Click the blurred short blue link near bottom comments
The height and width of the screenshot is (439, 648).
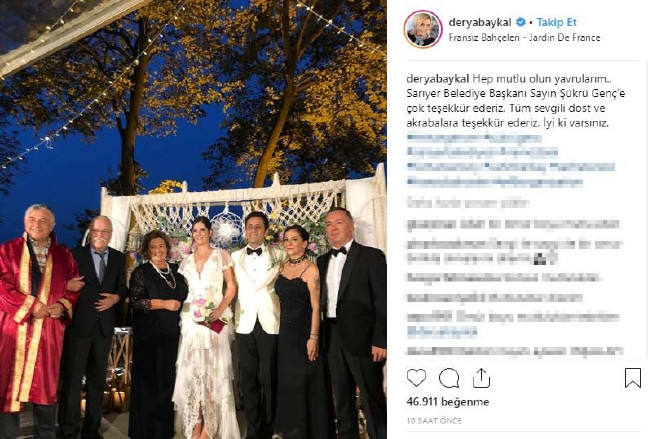(x=442, y=332)
